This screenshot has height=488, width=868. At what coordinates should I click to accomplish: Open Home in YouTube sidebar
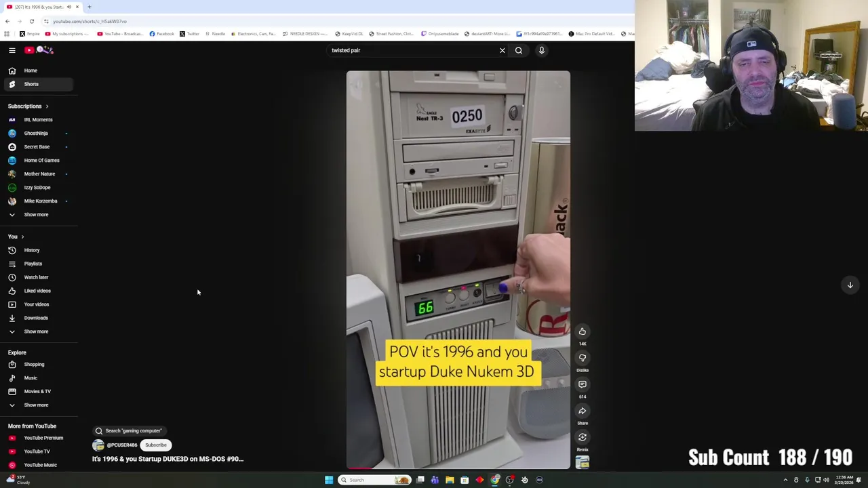39,70
